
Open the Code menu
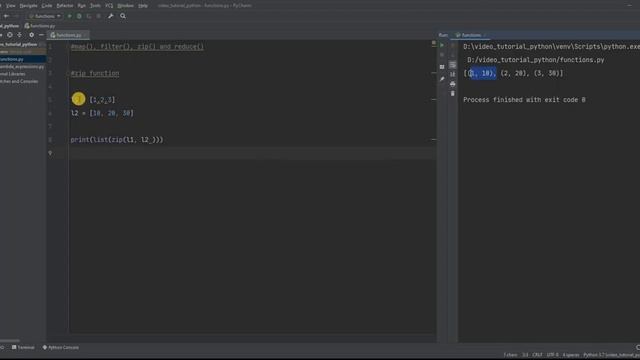coord(47,6)
